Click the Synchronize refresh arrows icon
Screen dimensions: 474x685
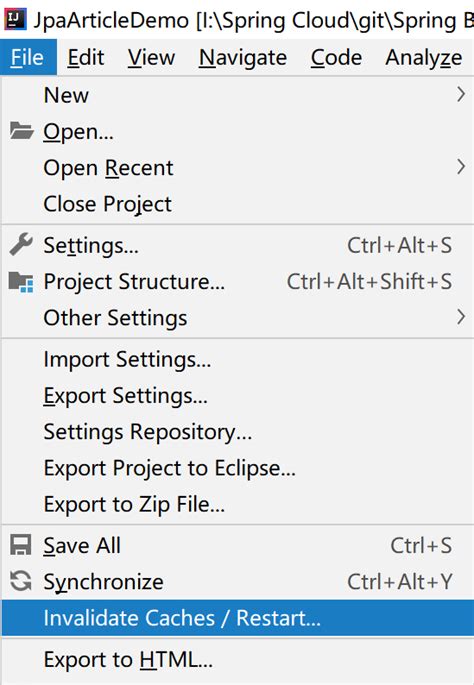[21, 581]
